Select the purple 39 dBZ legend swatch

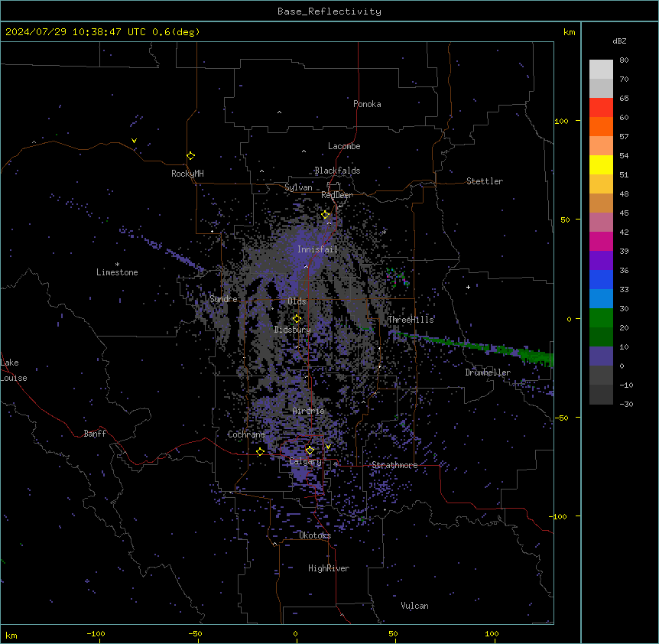coord(601,261)
